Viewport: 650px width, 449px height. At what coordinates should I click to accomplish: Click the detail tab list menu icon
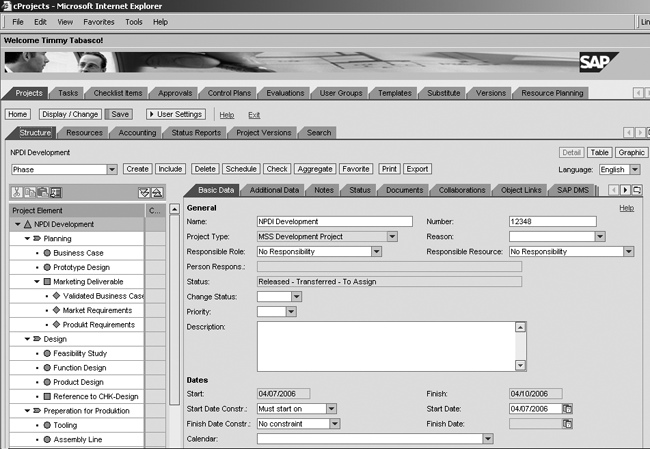click(x=637, y=190)
